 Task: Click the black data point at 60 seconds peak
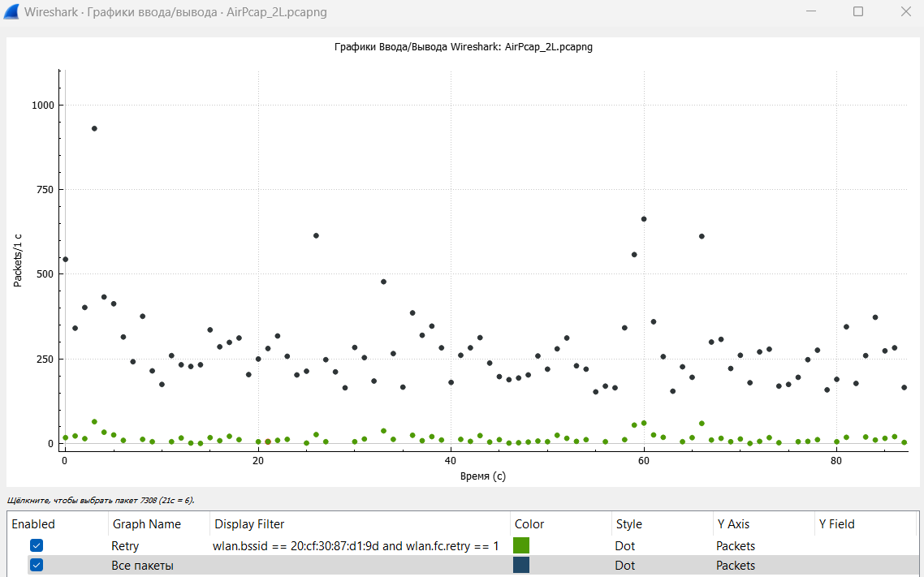(644, 219)
